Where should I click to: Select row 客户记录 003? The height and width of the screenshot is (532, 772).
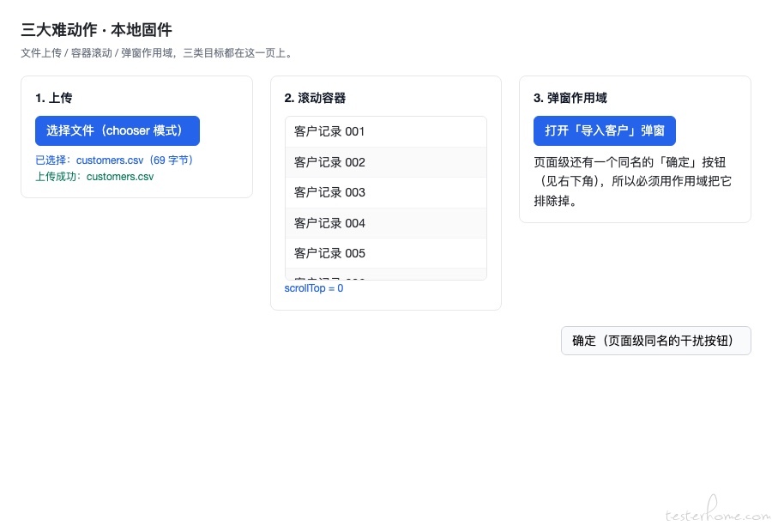[x=385, y=192]
